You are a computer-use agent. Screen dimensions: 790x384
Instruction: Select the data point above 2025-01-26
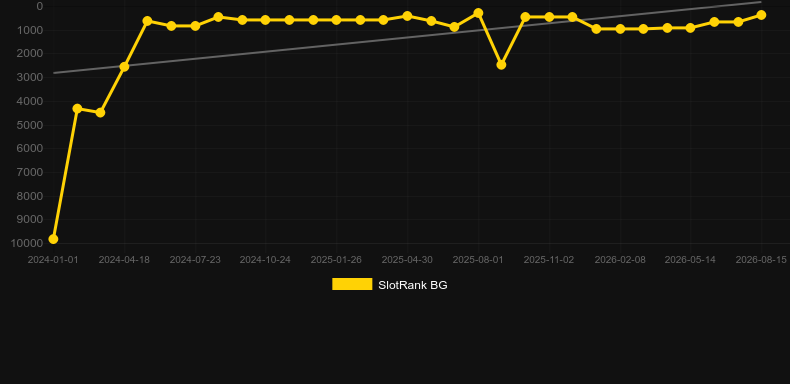click(x=337, y=20)
